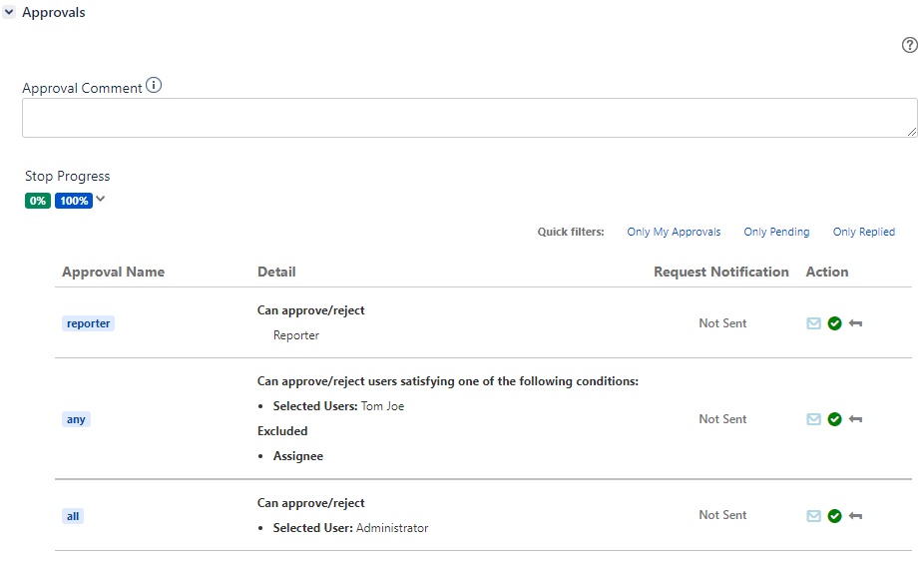Filter by Only My Approvals
Viewport: 924px width, 563px height.
point(674,232)
